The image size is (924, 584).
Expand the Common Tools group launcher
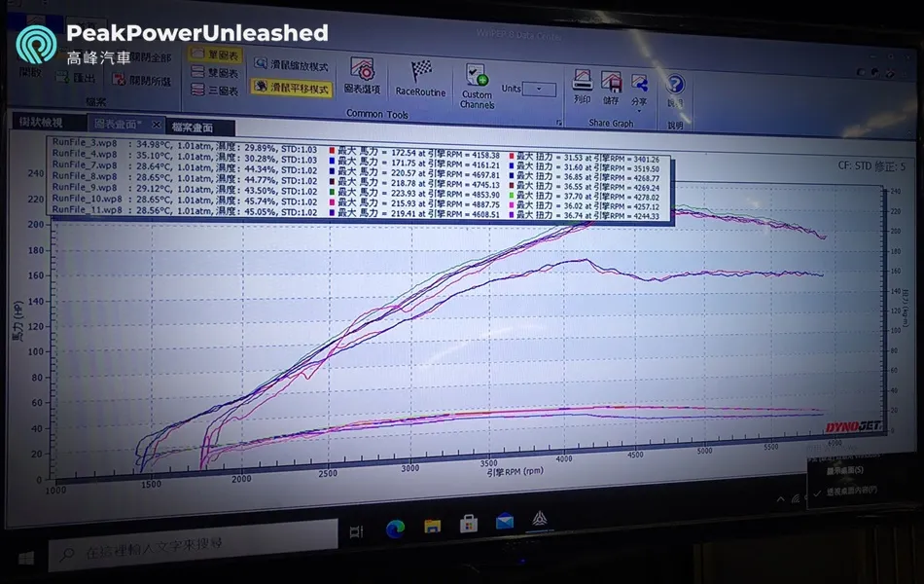pyautogui.click(x=558, y=123)
